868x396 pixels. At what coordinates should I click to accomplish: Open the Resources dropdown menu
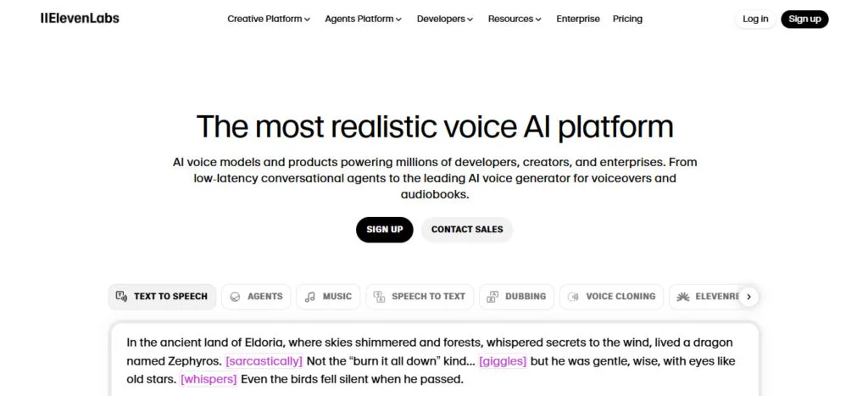515,19
